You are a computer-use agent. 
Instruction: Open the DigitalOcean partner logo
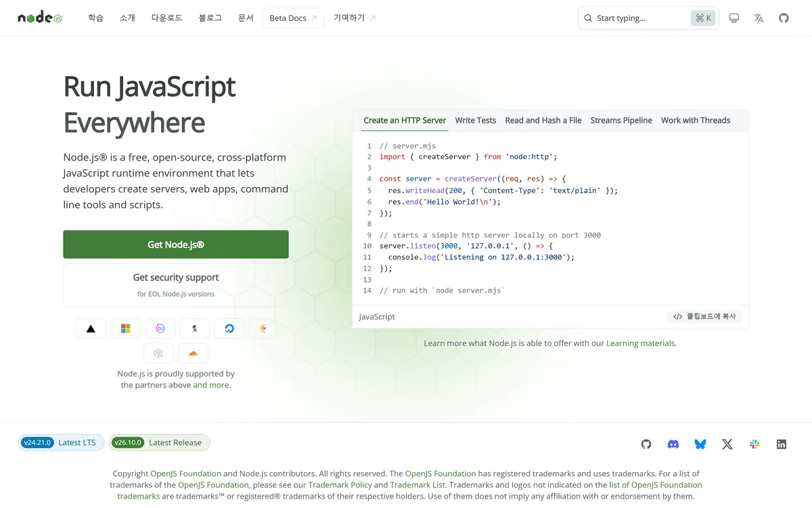point(229,329)
